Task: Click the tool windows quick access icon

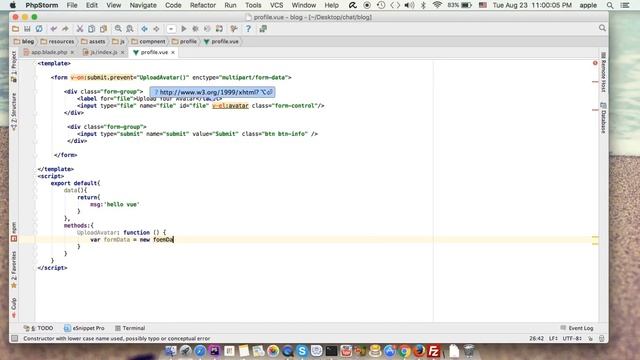Action: coord(15,338)
